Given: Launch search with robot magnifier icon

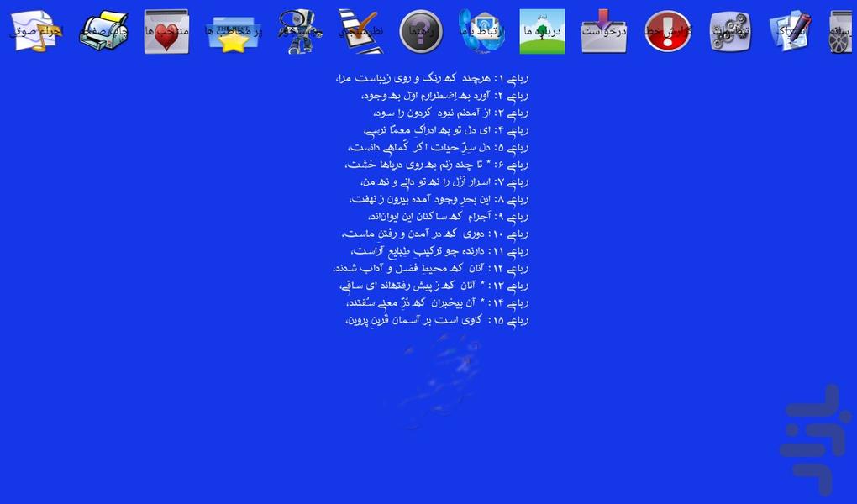Looking at the screenshot, I should [299, 31].
